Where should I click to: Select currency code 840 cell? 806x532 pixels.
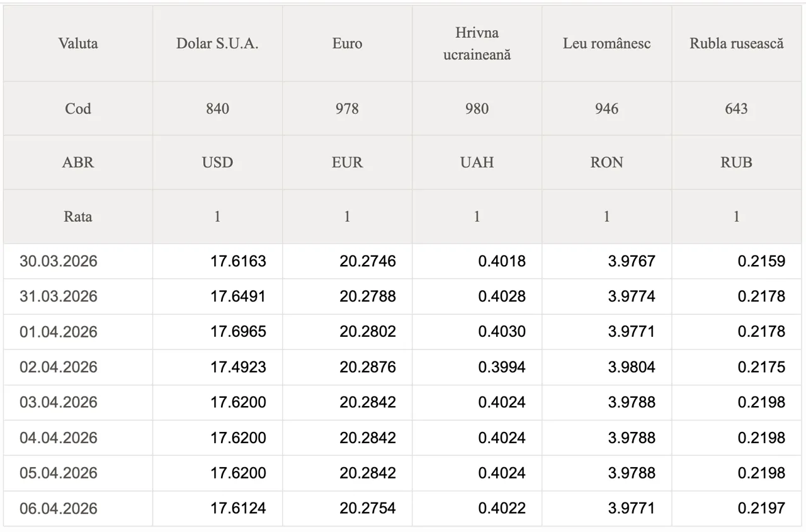(217, 108)
